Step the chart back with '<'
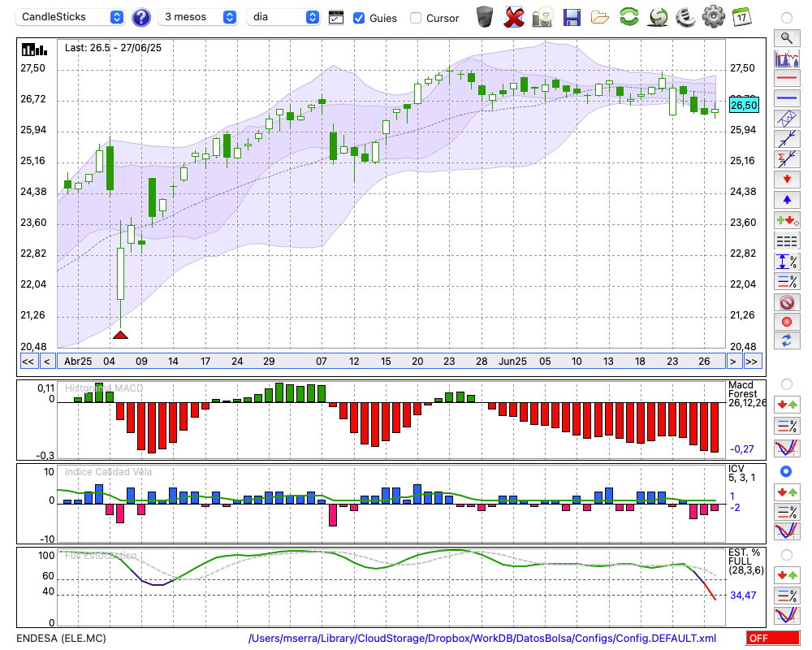This screenshot has width=812, height=650. tap(46, 362)
